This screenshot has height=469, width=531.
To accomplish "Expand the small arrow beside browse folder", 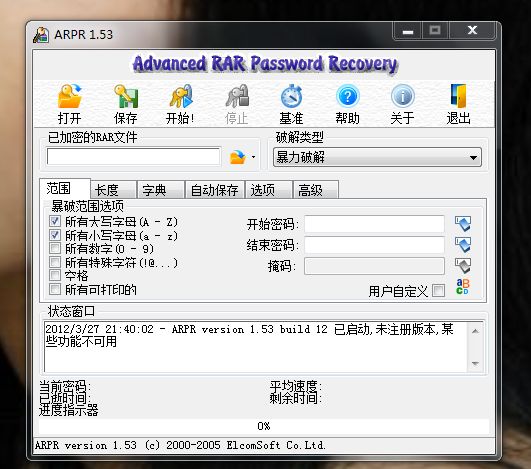I will click(253, 157).
